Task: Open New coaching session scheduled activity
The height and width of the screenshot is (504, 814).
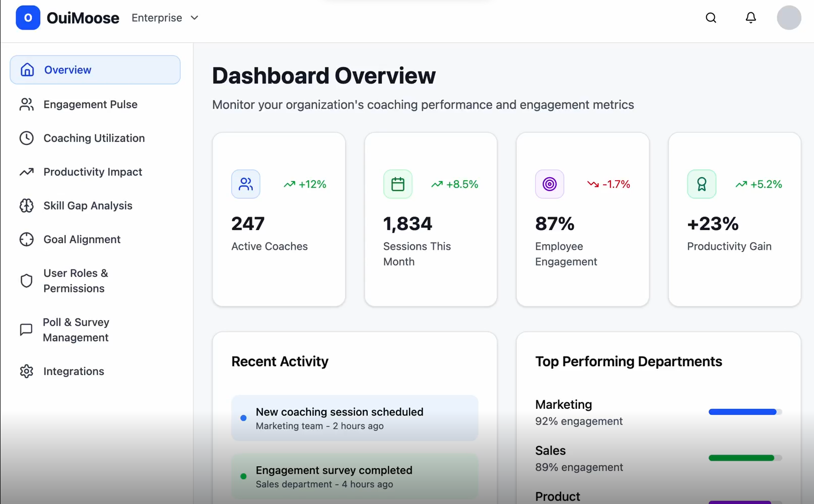Action: pyautogui.click(x=355, y=418)
